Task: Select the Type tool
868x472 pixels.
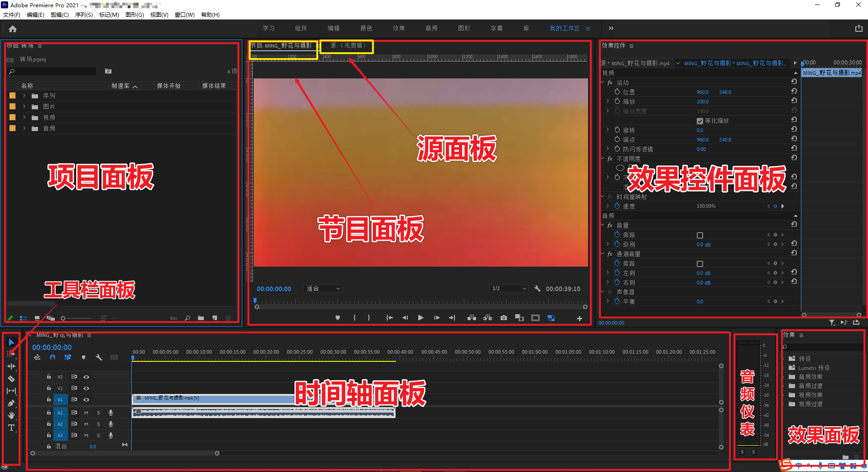Action: point(11,427)
